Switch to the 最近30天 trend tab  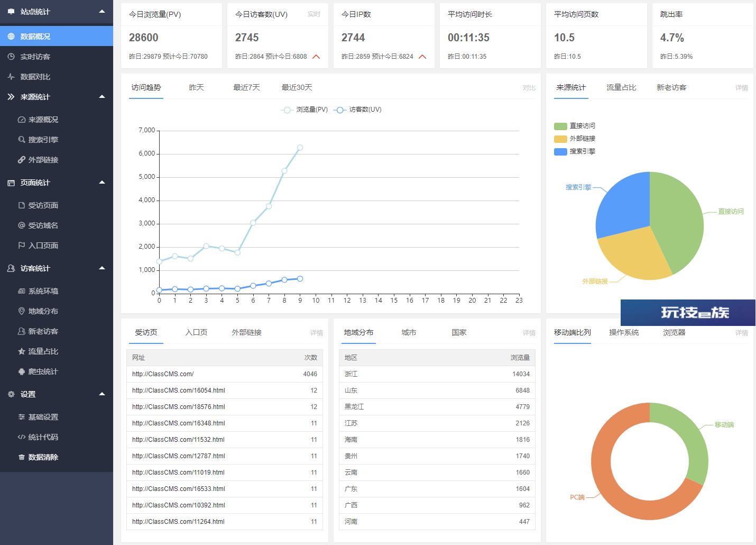click(x=297, y=87)
